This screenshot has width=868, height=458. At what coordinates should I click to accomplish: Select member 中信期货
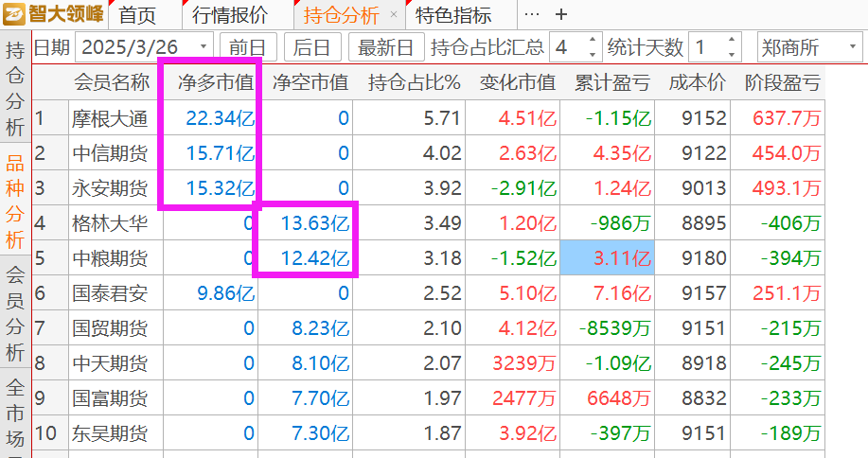pos(110,153)
